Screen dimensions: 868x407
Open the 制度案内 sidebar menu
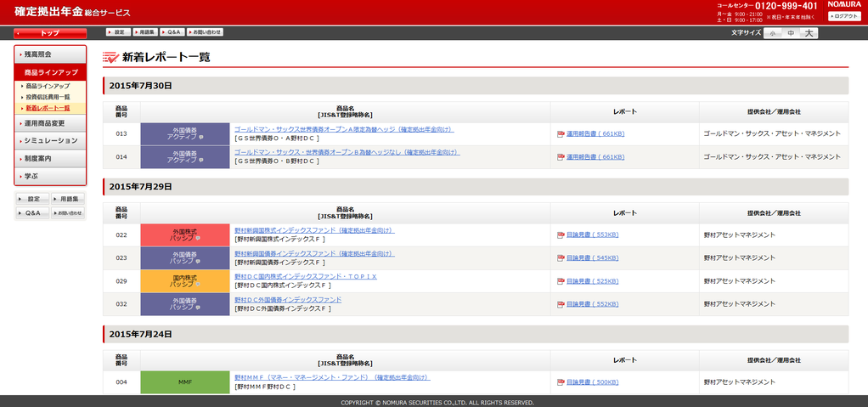click(50, 158)
